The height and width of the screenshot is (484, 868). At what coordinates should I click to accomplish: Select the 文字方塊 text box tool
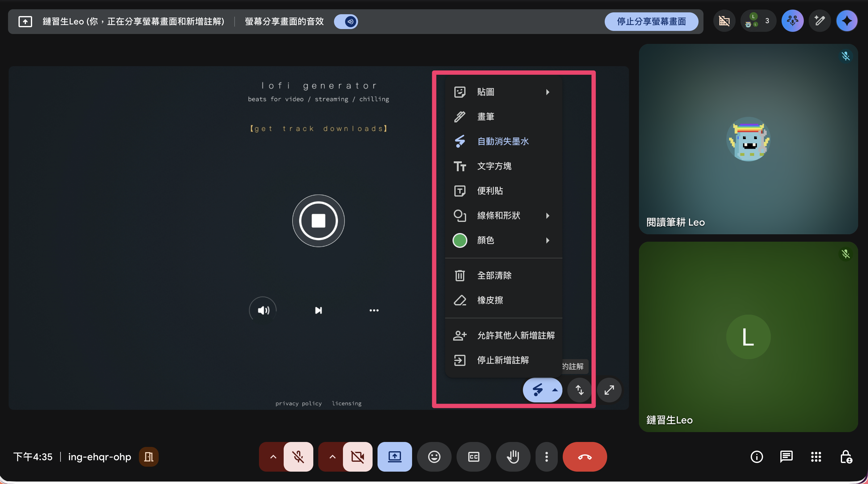coord(494,166)
